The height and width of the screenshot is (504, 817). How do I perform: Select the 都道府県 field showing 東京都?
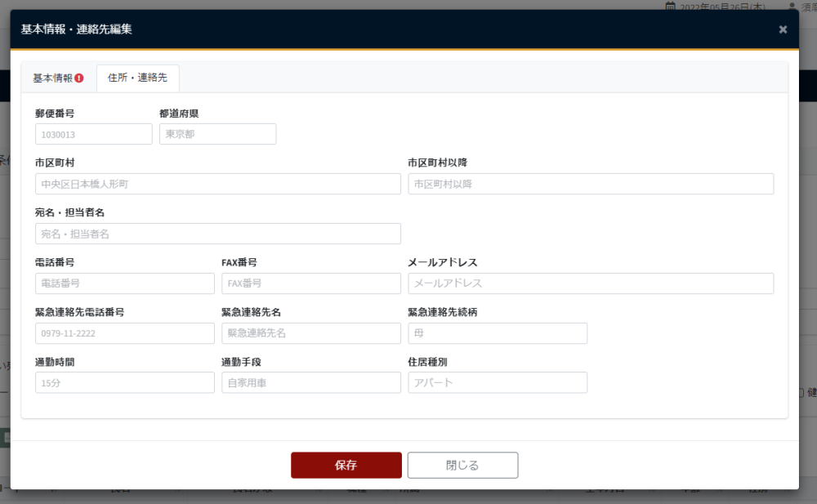217,134
